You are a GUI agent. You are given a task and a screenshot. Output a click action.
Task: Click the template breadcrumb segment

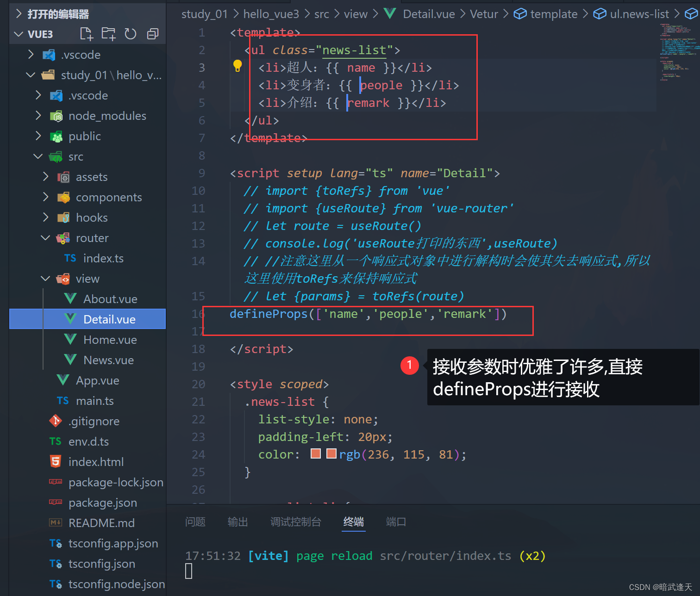pos(554,14)
